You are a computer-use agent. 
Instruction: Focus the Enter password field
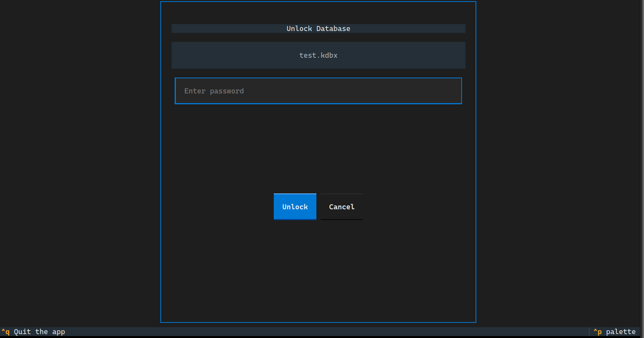(318, 91)
